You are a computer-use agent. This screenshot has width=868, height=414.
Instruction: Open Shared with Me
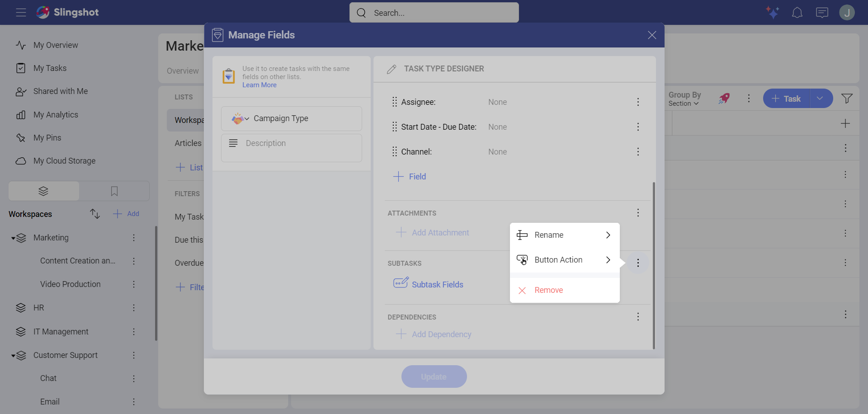click(x=61, y=91)
